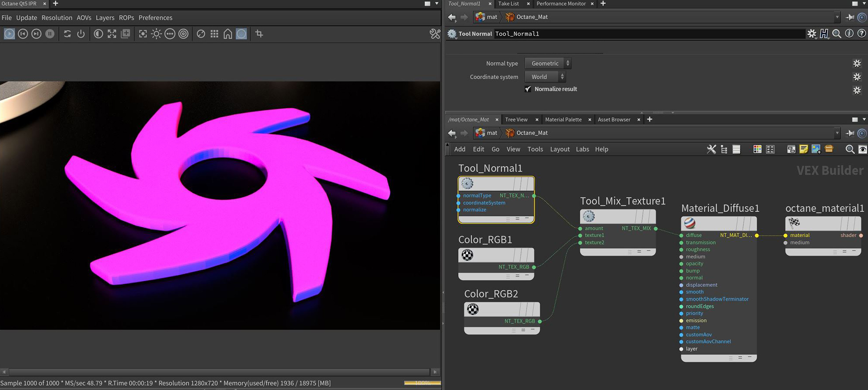Pause the Octane IPR render
868x390 pixels.
coord(50,34)
